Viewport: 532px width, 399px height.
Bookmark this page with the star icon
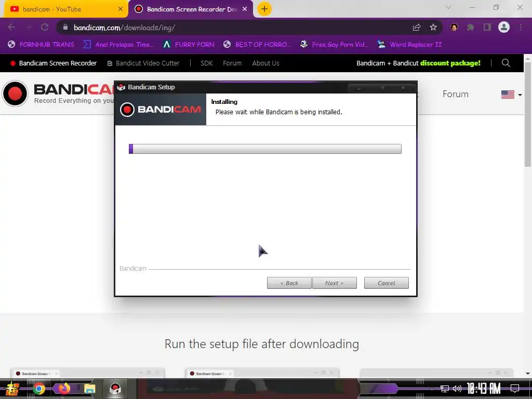pyautogui.click(x=433, y=28)
